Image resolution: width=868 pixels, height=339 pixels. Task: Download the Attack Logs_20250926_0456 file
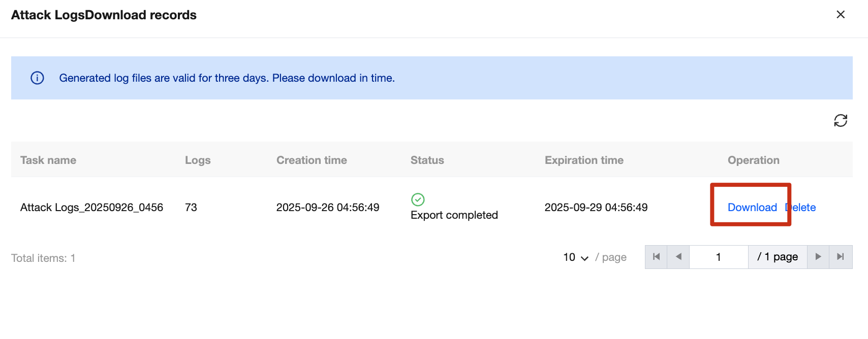(x=752, y=207)
